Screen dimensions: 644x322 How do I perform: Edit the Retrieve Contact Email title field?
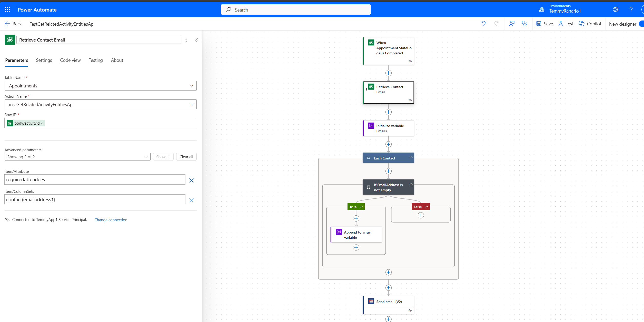pyautogui.click(x=98, y=40)
